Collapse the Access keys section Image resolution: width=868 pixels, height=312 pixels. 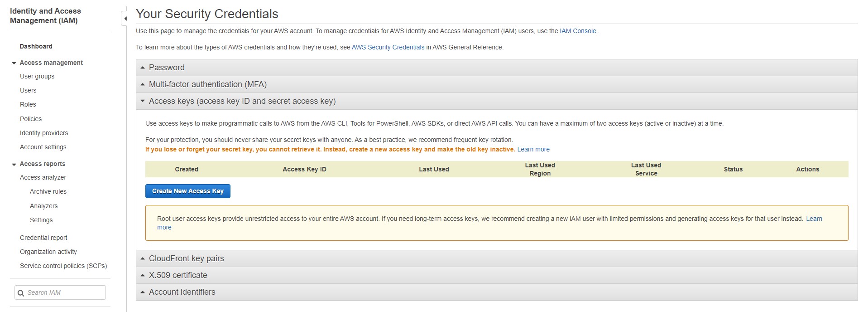click(497, 101)
